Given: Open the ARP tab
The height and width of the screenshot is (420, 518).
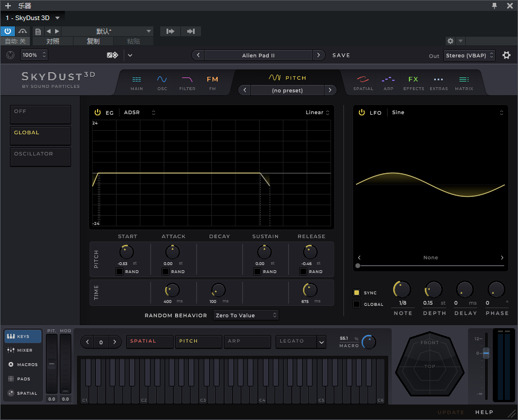Looking at the screenshot, I should [388, 83].
